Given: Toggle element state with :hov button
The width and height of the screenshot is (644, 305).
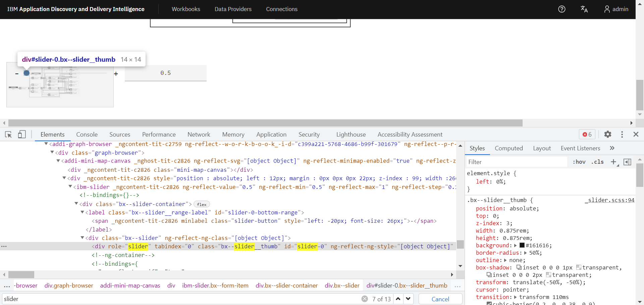Looking at the screenshot, I should pyautogui.click(x=579, y=162).
